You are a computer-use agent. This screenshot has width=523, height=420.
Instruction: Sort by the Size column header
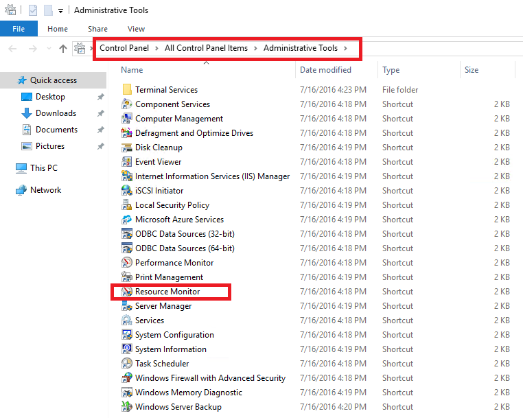tap(472, 70)
